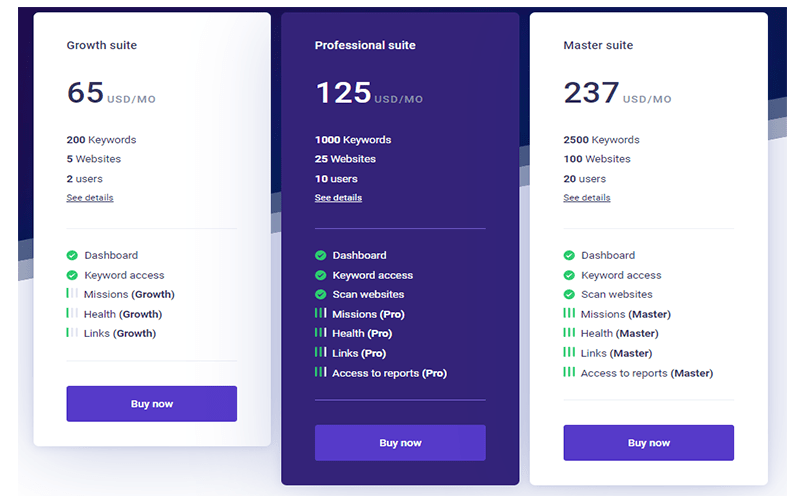This screenshot has height=500, width=800.
Task: Click the Missions (Growth) feature label
Action: tap(129, 294)
